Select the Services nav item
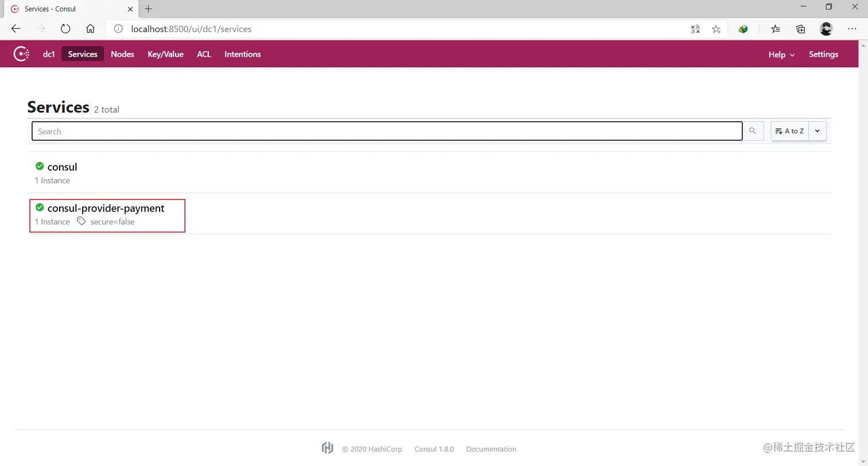Image resolution: width=868 pixels, height=466 pixels. click(x=83, y=54)
